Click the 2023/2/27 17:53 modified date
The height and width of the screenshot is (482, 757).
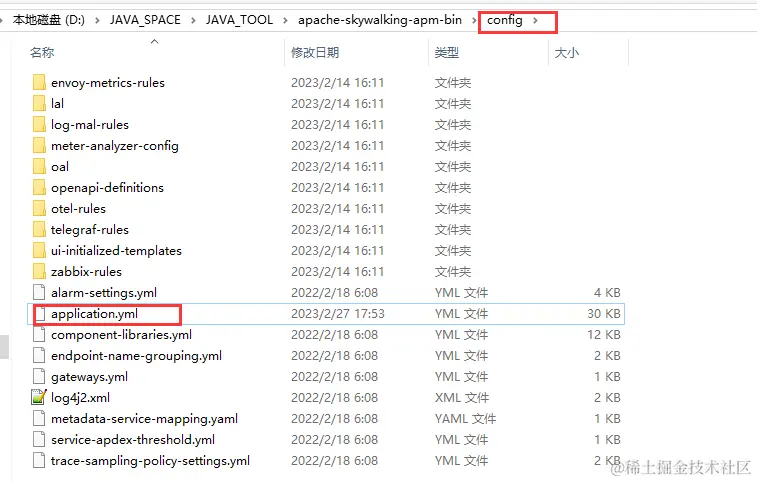[338, 314]
